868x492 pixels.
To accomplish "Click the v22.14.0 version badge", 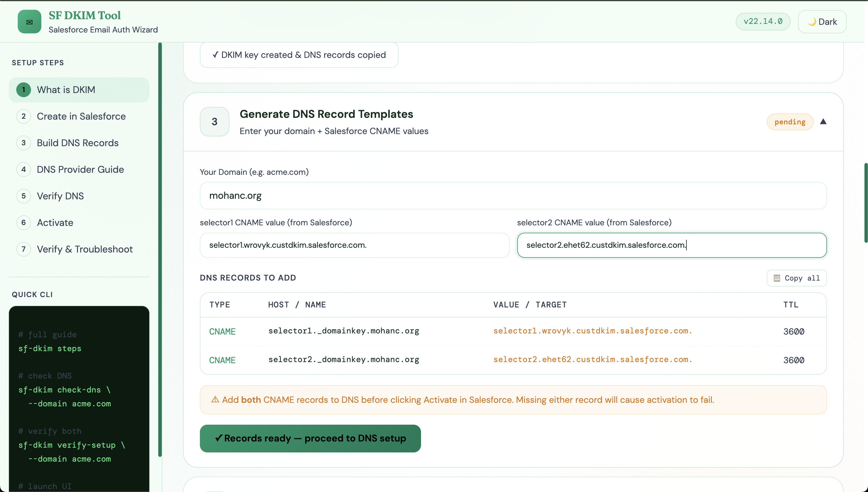I will (x=763, y=21).
